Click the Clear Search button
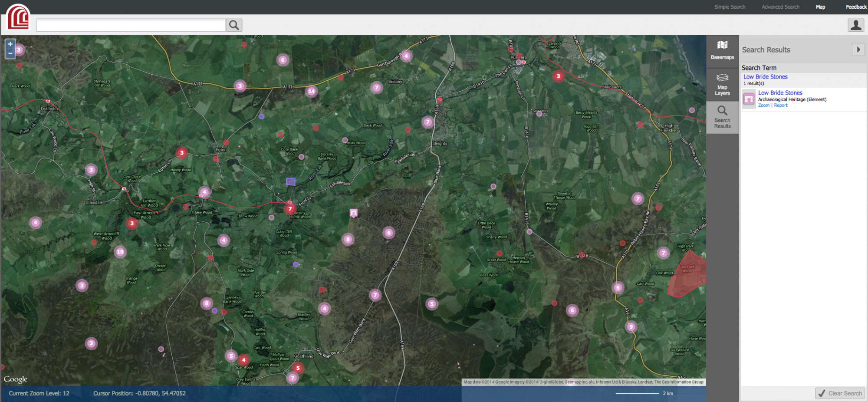868x402 pixels. 840,393
